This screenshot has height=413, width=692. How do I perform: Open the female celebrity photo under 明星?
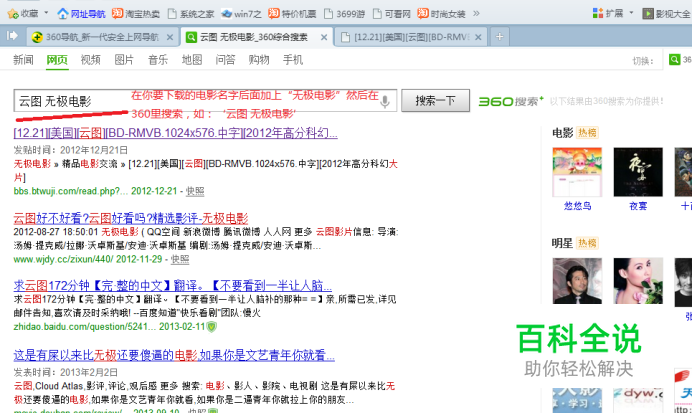point(638,281)
